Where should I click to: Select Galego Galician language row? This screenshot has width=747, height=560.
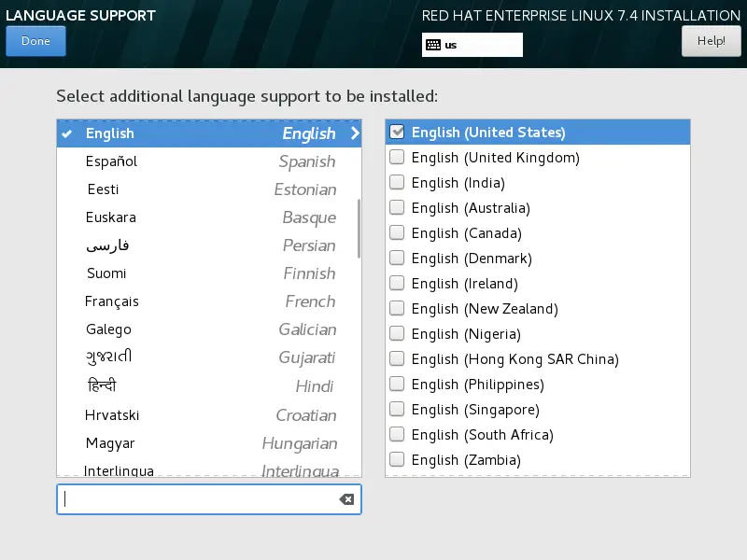point(209,329)
